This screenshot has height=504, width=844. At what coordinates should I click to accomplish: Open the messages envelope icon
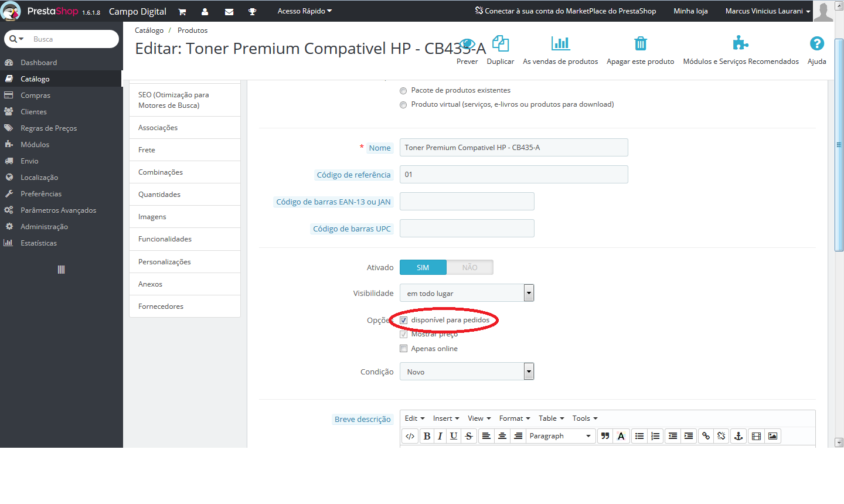[x=229, y=12]
